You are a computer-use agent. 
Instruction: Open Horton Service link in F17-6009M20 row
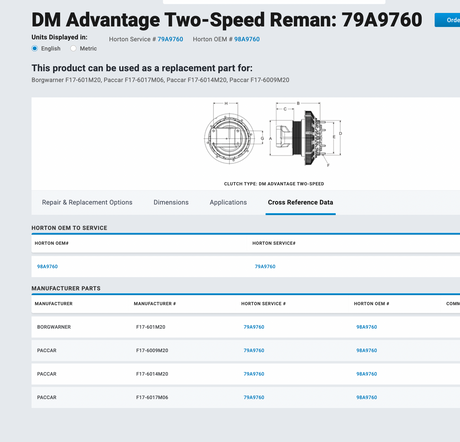[254, 350]
